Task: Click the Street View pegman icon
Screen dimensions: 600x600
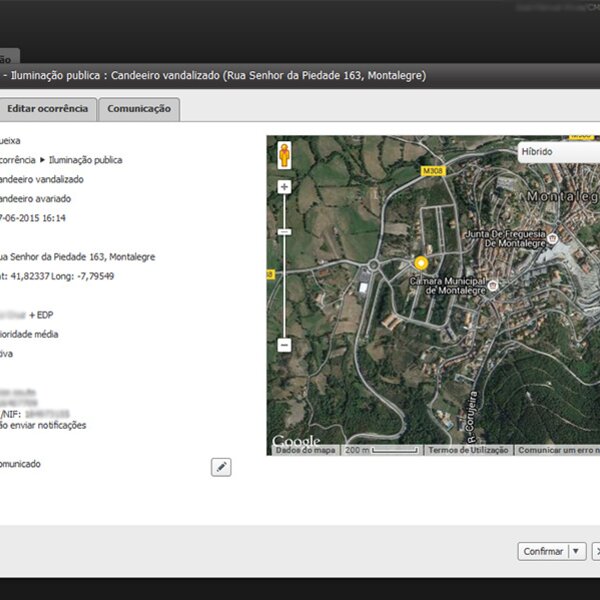Action: pos(284,155)
